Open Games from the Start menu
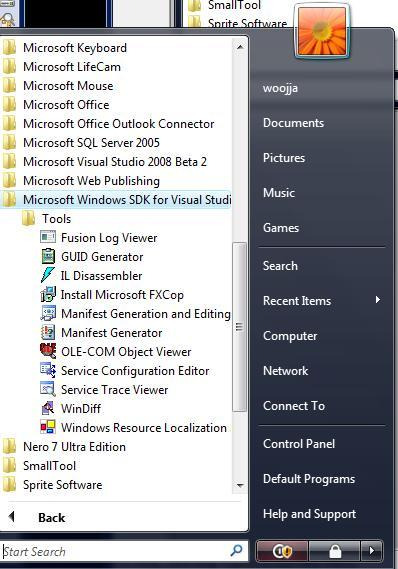Viewport: 398px width, 569px height. coord(281,228)
